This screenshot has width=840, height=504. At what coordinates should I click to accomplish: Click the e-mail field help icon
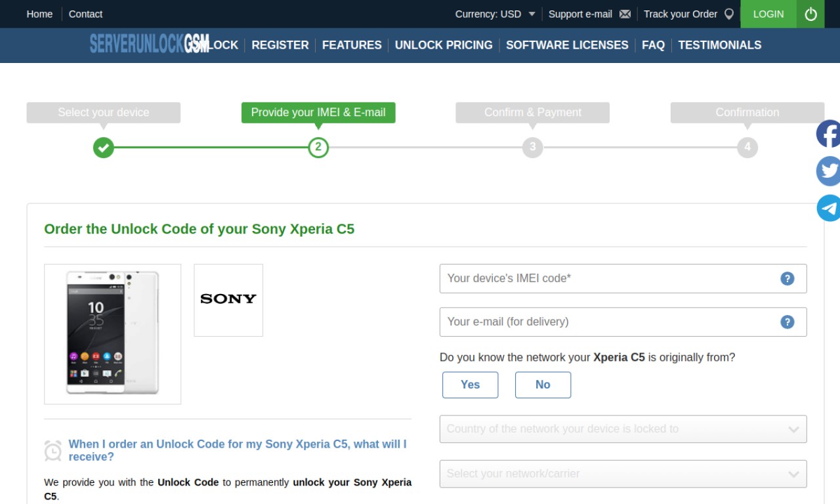pos(787,322)
